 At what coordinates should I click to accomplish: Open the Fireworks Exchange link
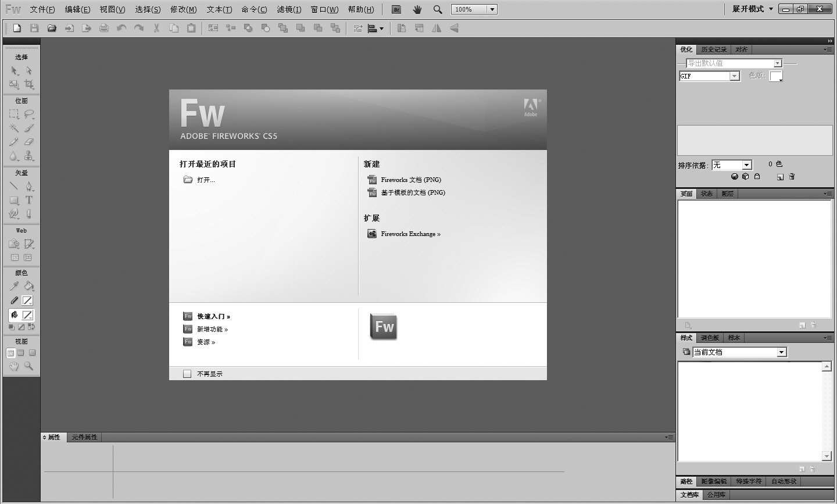(410, 234)
